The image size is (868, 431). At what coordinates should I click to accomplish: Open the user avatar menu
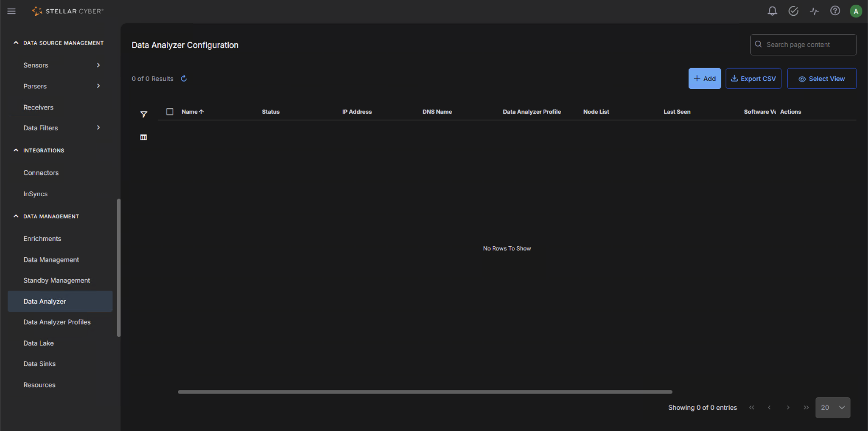pos(855,11)
